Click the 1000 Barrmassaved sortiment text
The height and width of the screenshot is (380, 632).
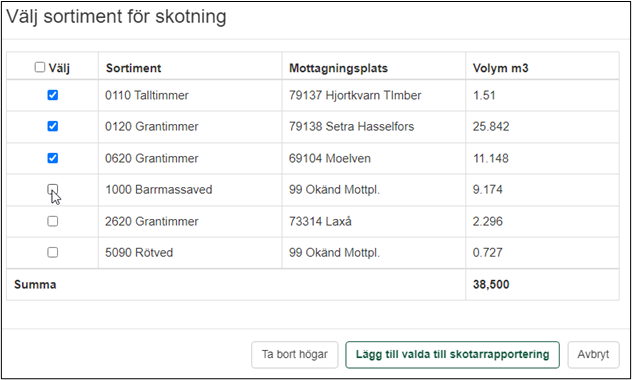click(159, 190)
